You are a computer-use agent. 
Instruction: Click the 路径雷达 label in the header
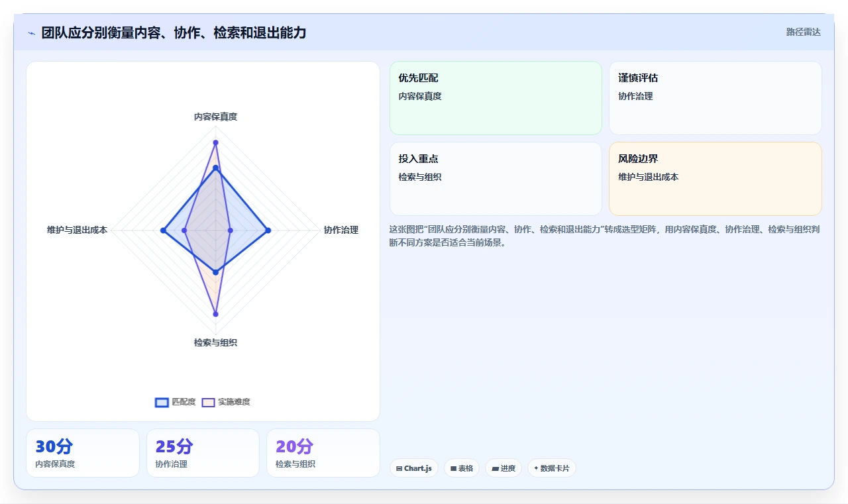pos(803,32)
